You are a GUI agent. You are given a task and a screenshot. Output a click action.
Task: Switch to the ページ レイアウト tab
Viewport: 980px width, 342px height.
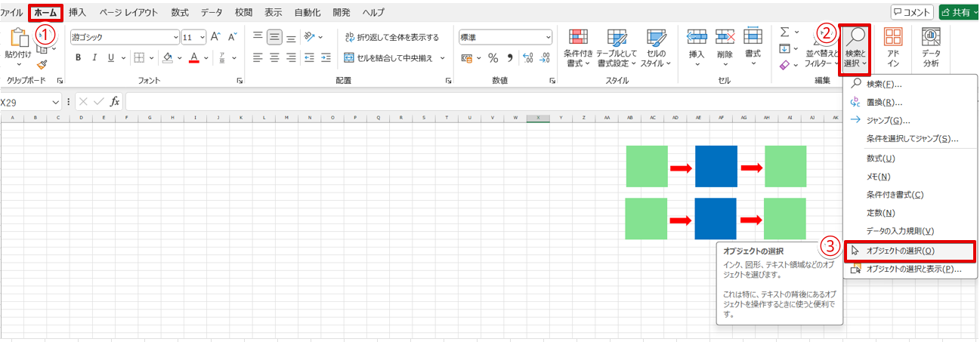pos(129,12)
